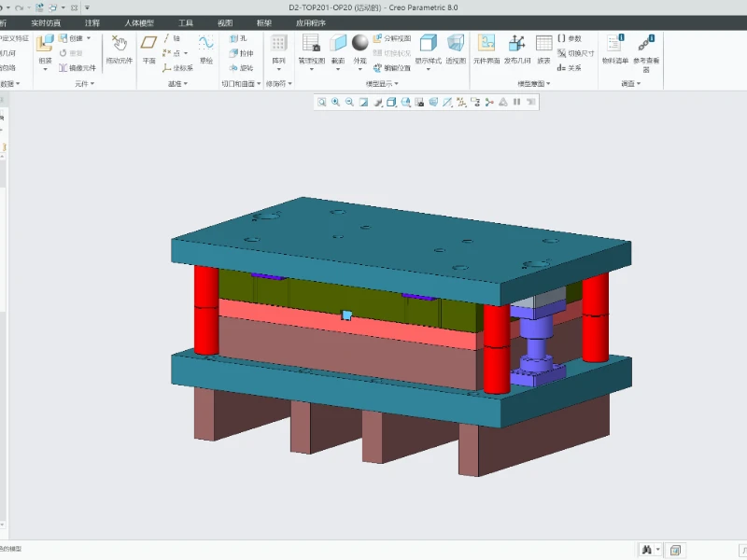Click the 元件界面 (Component Interface) icon
747x560 pixels.
[x=486, y=49]
